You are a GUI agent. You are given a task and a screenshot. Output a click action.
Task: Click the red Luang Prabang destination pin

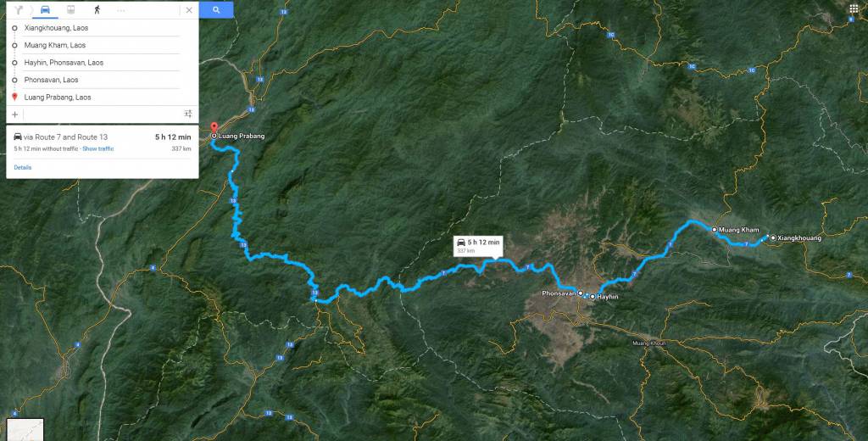coord(214,127)
